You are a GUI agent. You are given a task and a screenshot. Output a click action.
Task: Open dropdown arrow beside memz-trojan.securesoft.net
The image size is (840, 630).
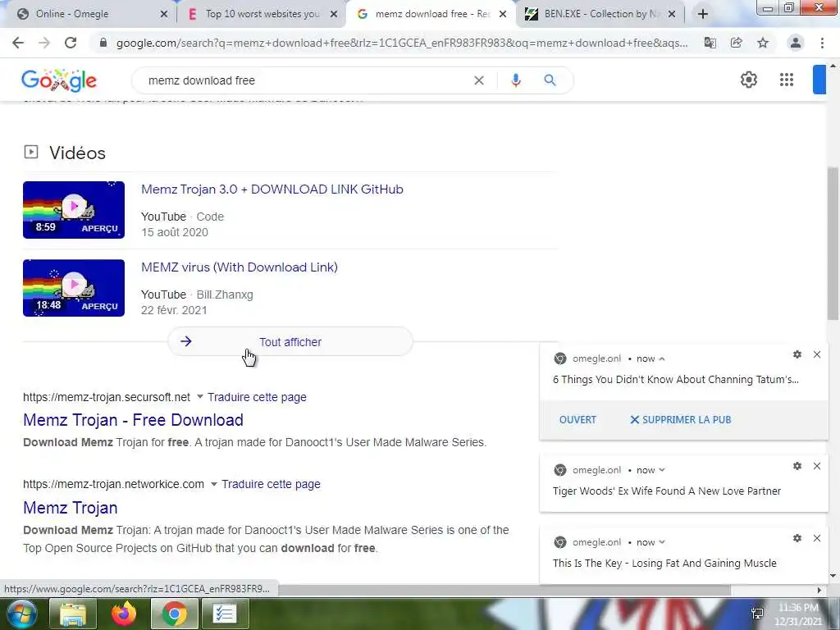[200, 397]
